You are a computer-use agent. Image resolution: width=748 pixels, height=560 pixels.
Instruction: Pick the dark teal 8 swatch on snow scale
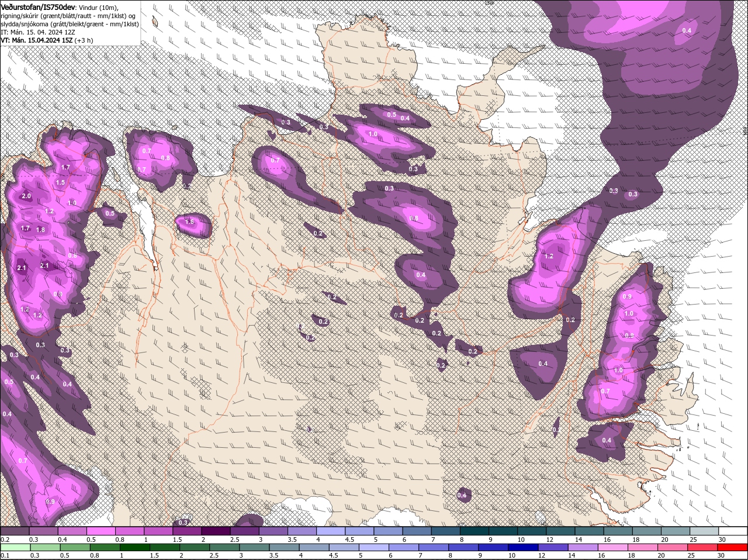(474, 531)
